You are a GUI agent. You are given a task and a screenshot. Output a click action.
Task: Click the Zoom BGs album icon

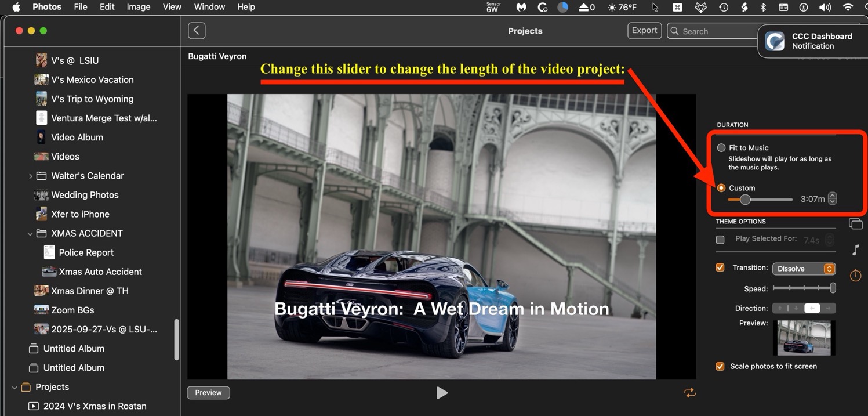coord(41,310)
